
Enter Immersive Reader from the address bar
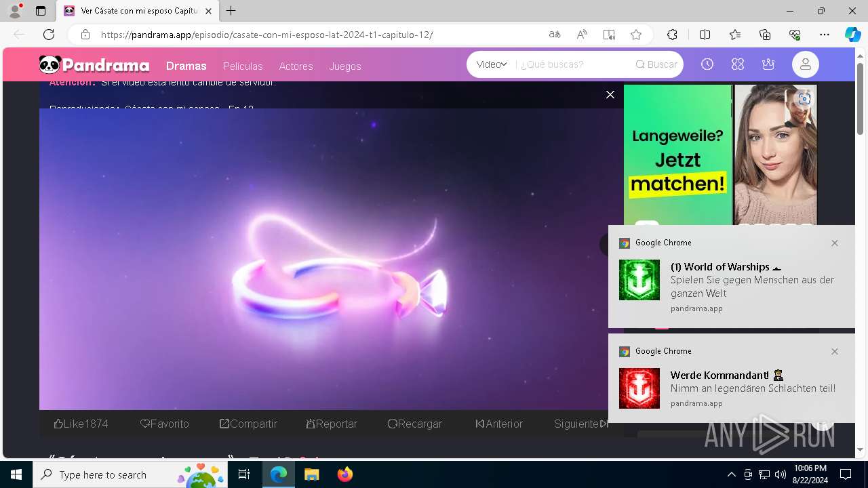[609, 35]
